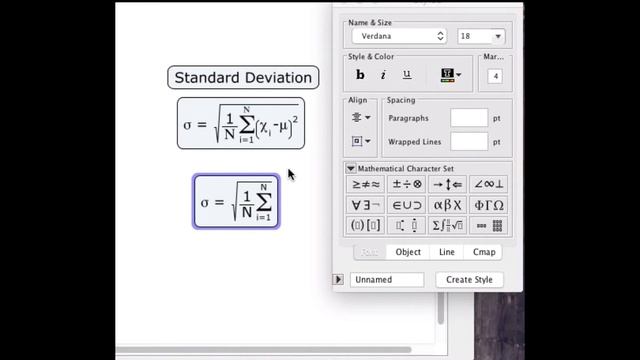
Task: Open the arrows symbol palette
Action: coord(447,184)
